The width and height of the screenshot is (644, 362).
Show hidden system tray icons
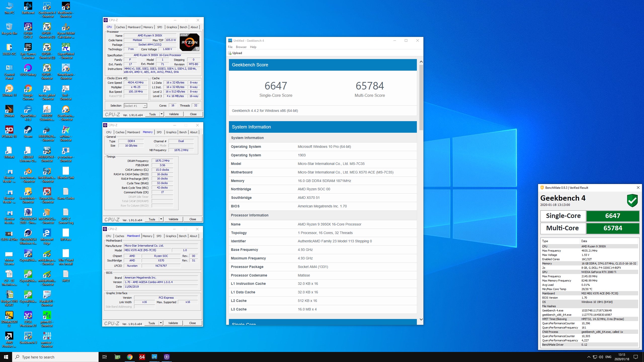589,357
